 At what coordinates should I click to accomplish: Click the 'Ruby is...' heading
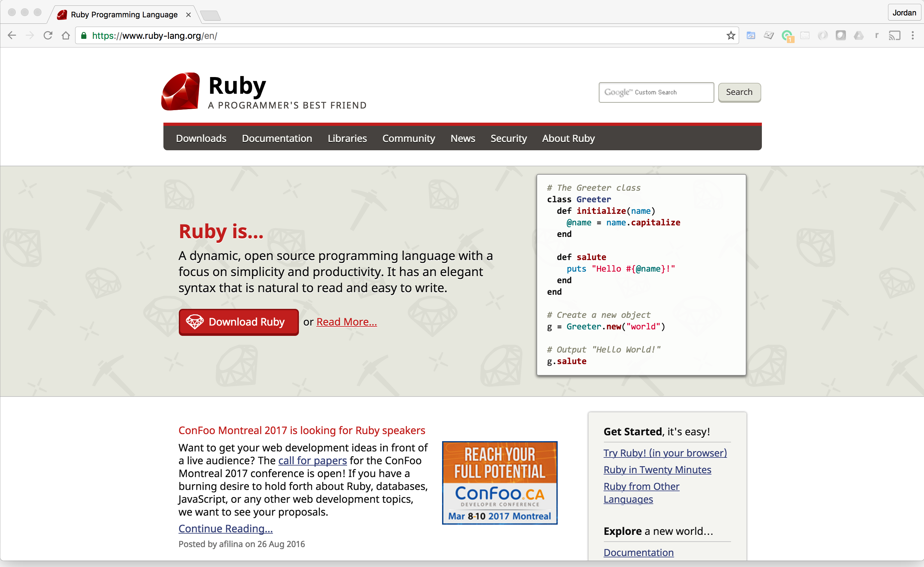click(x=221, y=231)
